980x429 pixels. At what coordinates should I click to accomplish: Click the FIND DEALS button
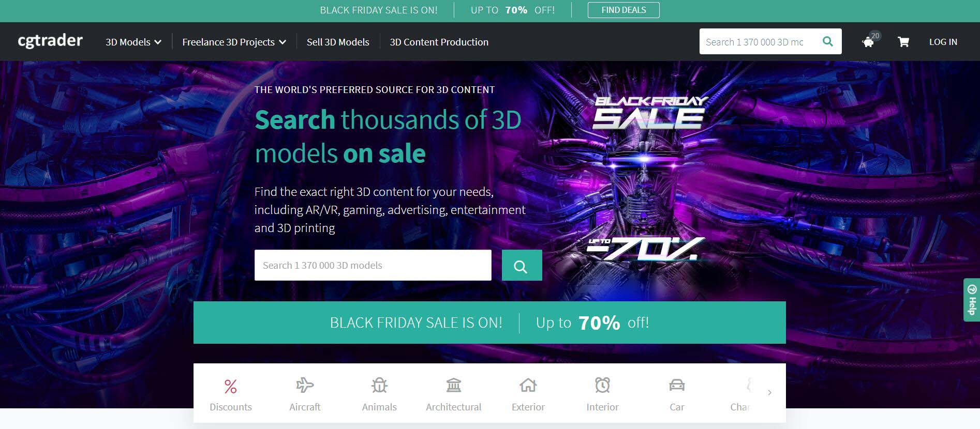coord(623,10)
